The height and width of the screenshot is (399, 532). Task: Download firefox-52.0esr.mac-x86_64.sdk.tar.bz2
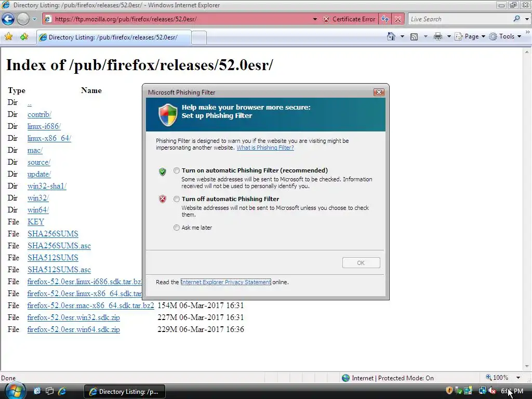coord(90,305)
